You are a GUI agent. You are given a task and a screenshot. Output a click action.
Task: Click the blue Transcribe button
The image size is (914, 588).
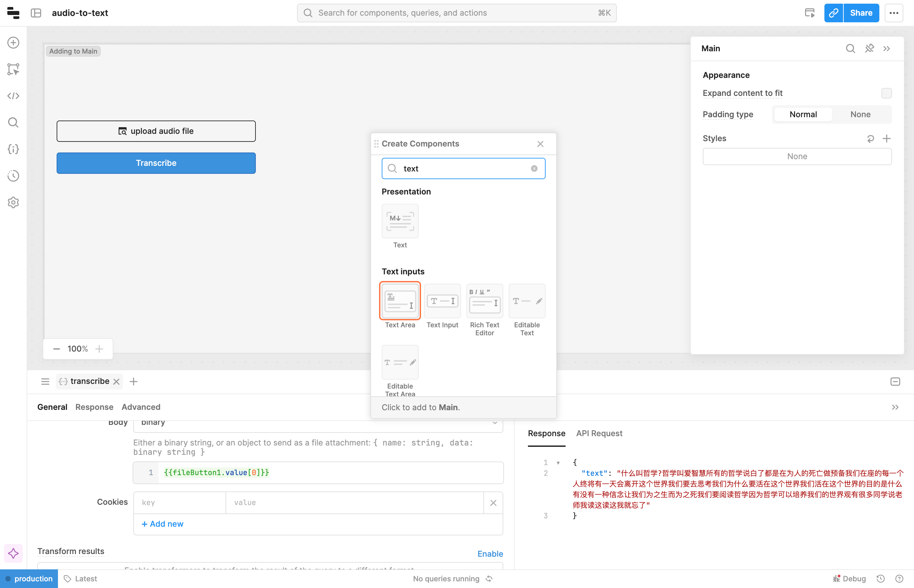click(x=156, y=163)
